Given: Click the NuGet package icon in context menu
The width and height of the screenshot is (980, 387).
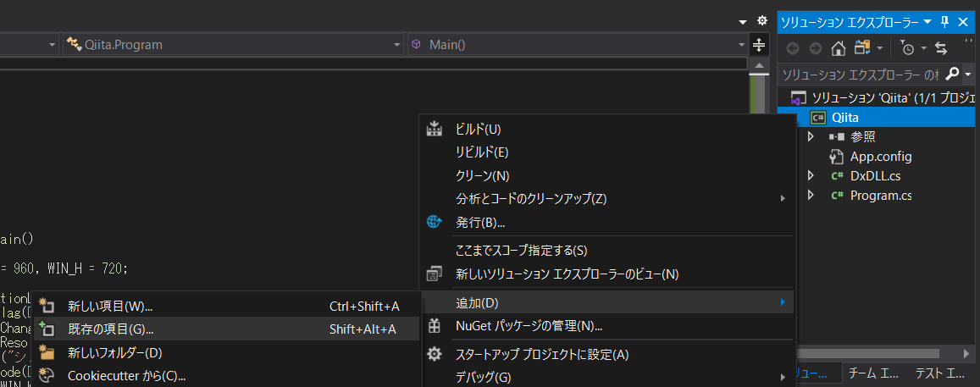Looking at the screenshot, I should [x=435, y=326].
